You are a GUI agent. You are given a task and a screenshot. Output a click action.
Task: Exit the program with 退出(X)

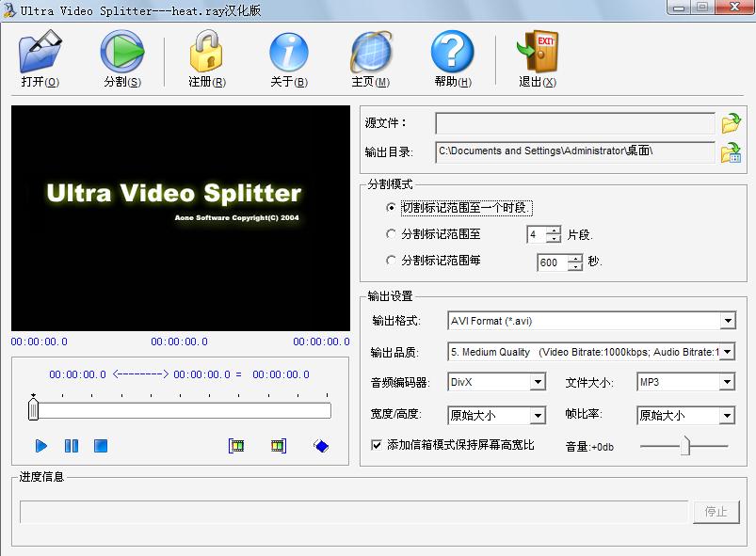538,58
